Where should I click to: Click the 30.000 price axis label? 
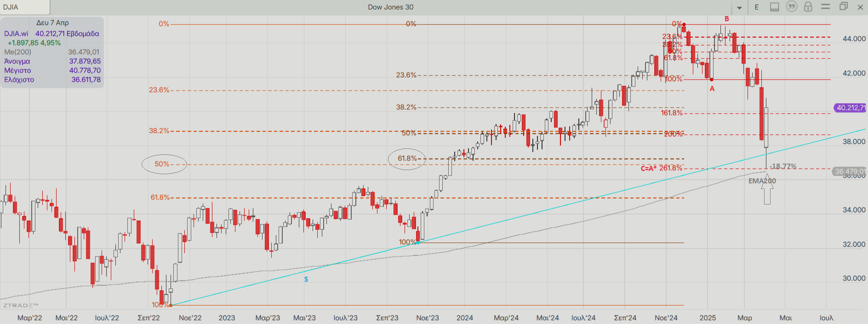854,278
